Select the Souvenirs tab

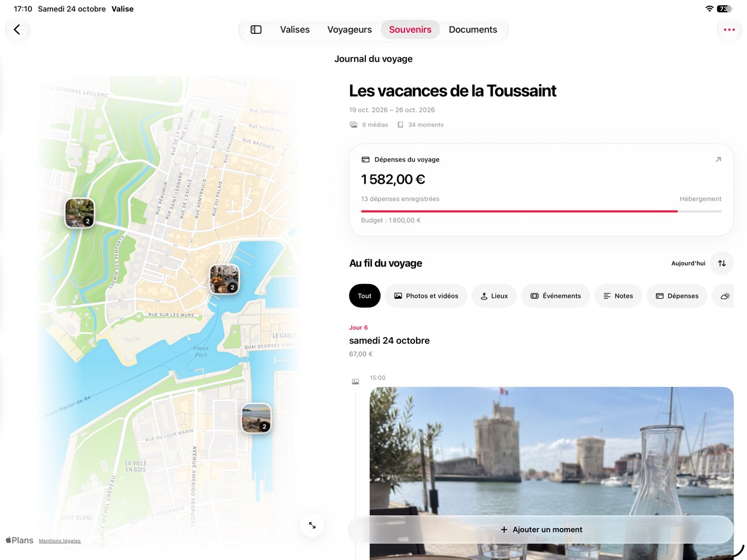(x=410, y=30)
